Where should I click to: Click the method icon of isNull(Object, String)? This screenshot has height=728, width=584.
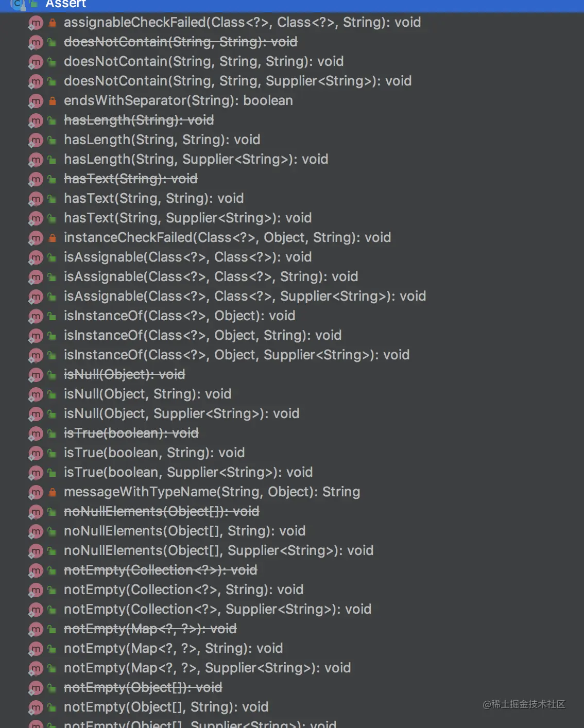point(36,395)
